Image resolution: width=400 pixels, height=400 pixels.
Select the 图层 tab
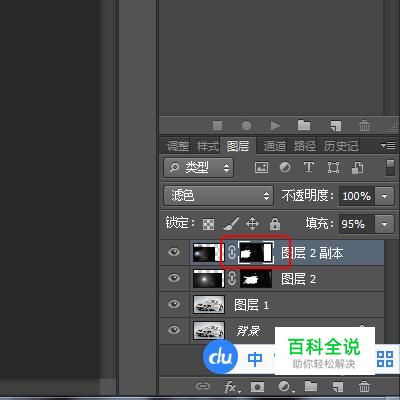coord(238,146)
